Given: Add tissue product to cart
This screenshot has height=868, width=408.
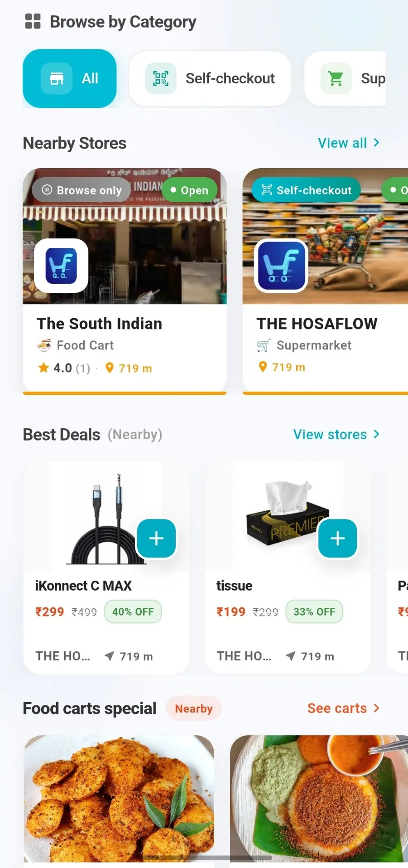Looking at the screenshot, I should pos(337,538).
